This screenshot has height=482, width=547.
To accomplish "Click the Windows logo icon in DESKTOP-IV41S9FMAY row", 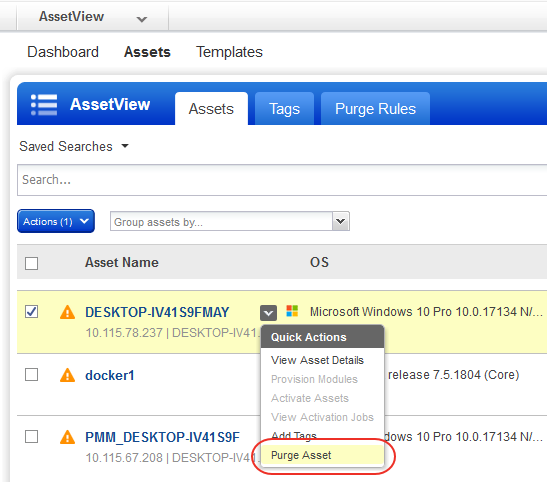I will 292,311.
